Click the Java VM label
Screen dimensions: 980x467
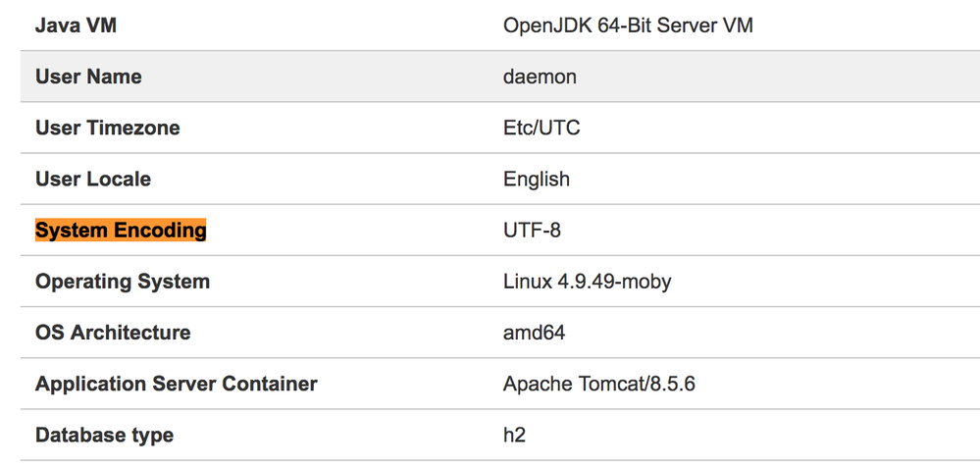pos(76,26)
